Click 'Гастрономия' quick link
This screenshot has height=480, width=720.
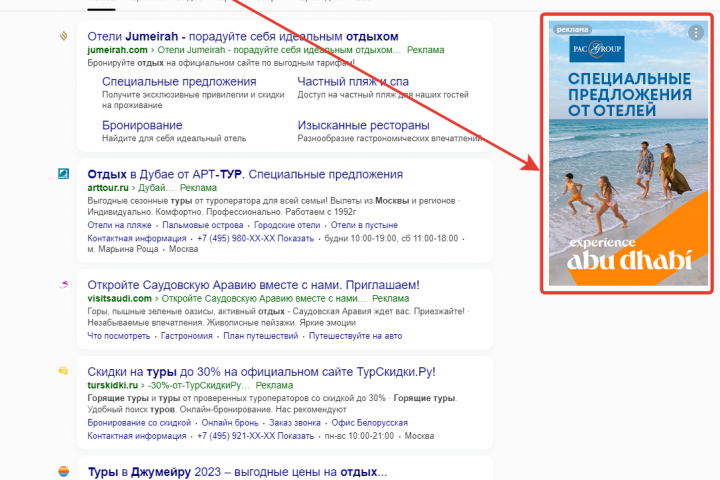186,336
